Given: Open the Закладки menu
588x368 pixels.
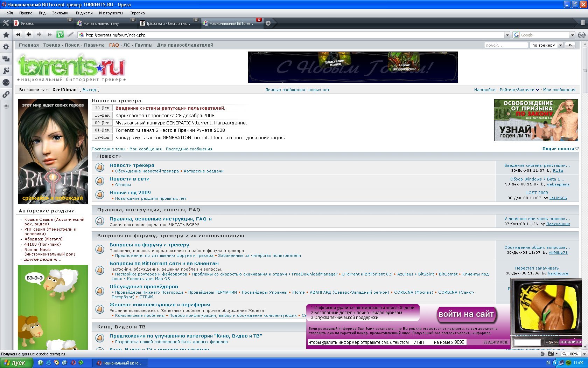Looking at the screenshot, I should (x=61, y=13).
